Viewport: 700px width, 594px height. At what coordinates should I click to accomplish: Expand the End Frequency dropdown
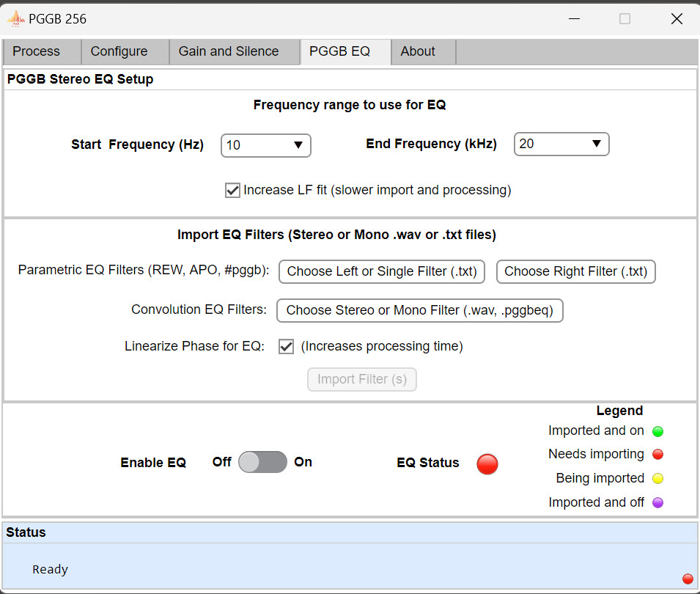point(561,144)
